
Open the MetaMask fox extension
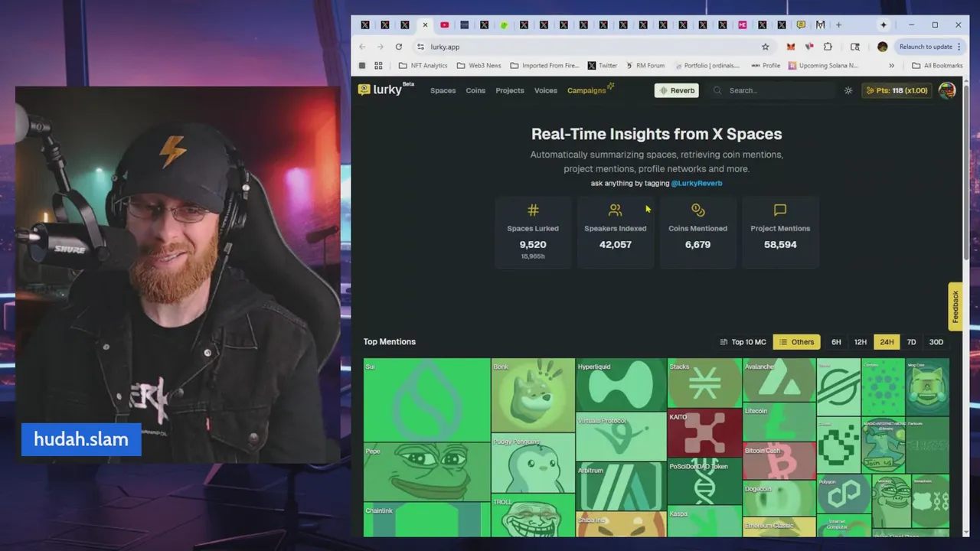pos(790,47)
